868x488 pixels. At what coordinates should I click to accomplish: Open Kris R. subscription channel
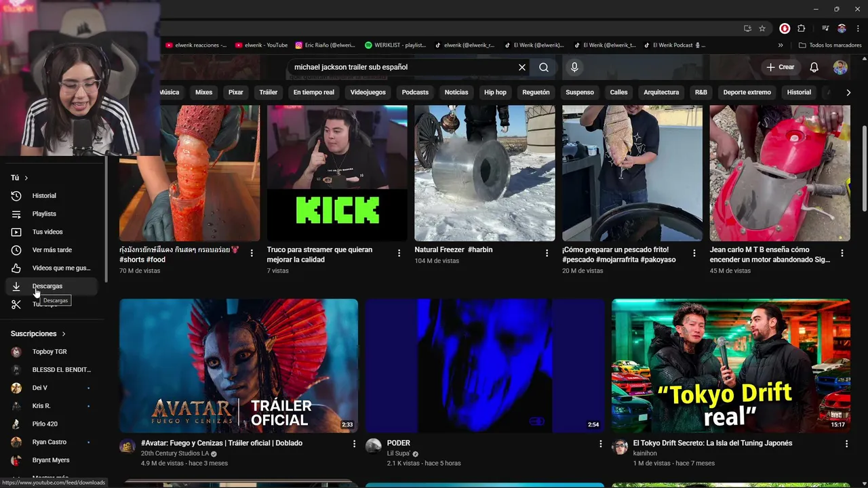coord(53,406)
